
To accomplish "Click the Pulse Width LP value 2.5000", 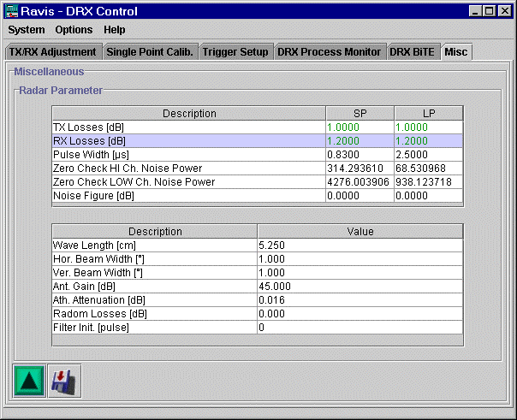I will click(429, 155).
